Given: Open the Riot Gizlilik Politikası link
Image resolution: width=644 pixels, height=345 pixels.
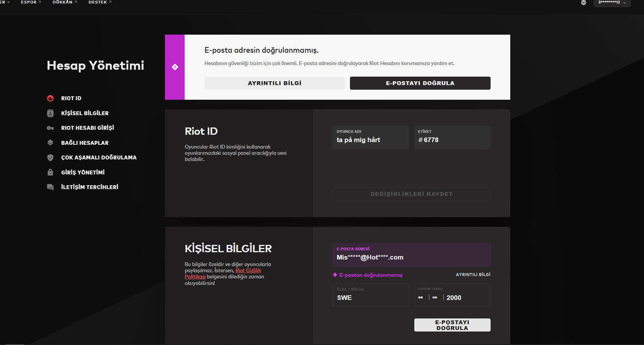Looking at the screenshot, I should point(223,274).
